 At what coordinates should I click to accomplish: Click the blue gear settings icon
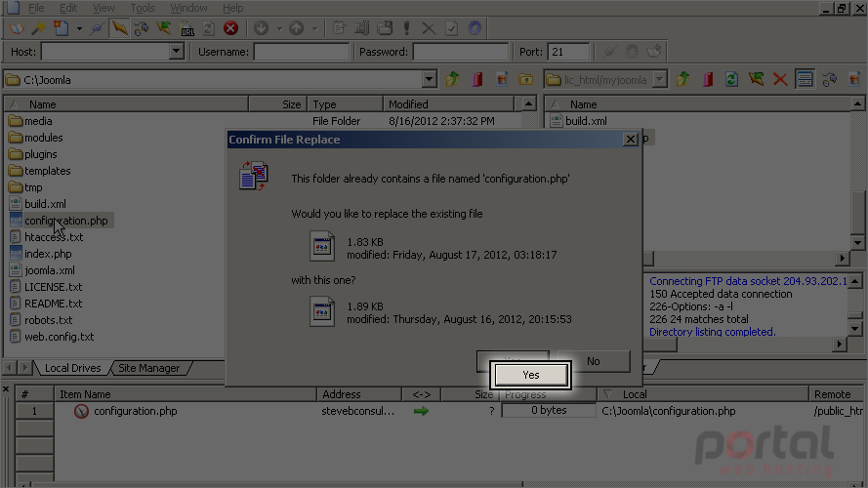coord(475,28)
